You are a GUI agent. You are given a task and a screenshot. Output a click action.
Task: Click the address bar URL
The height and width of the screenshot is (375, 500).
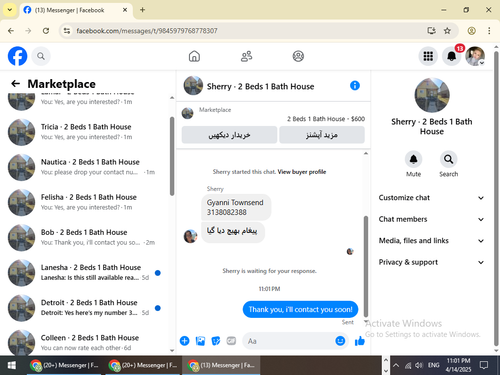click(147, 31)
